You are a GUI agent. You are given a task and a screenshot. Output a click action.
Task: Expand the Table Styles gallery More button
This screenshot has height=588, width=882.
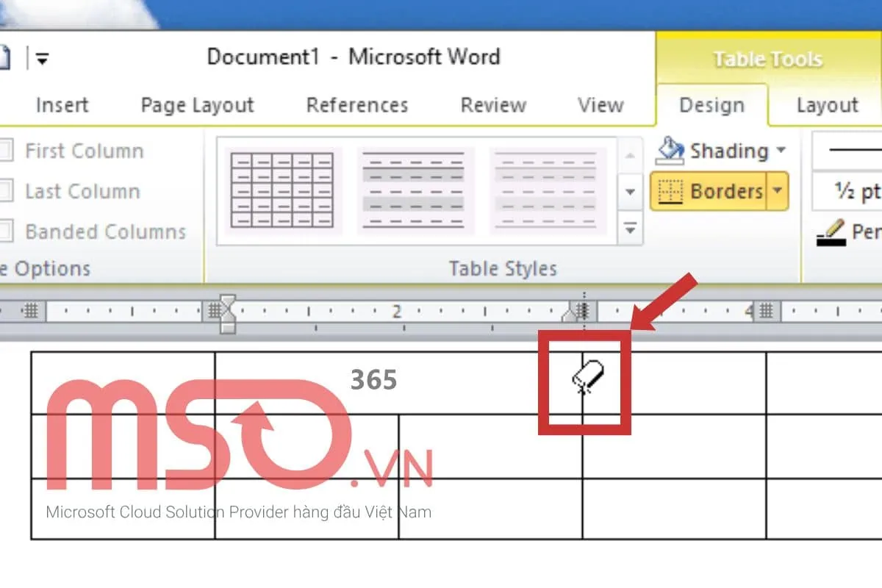click(x=629, y=229)
